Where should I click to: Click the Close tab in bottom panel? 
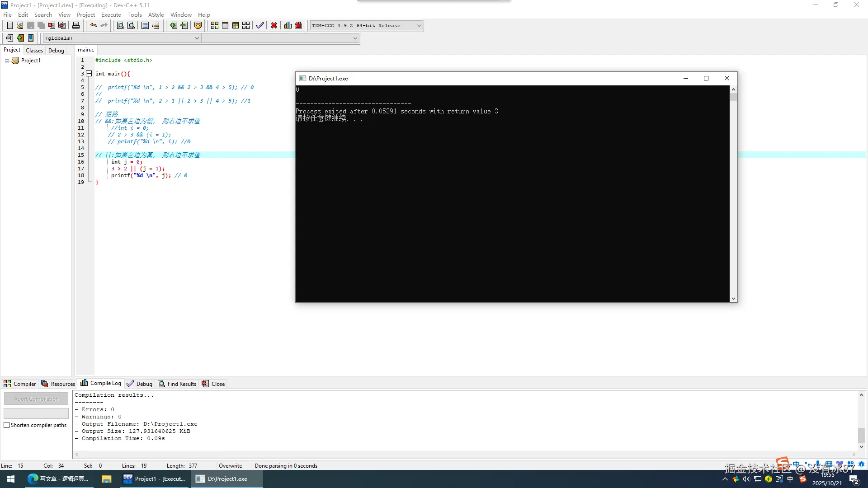click(x=213, y=384)
